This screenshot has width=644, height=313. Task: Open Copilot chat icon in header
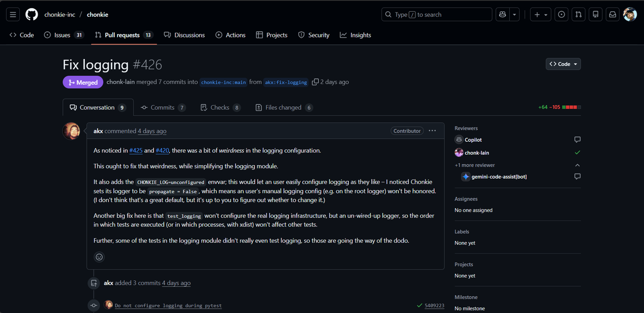(502, 14)
